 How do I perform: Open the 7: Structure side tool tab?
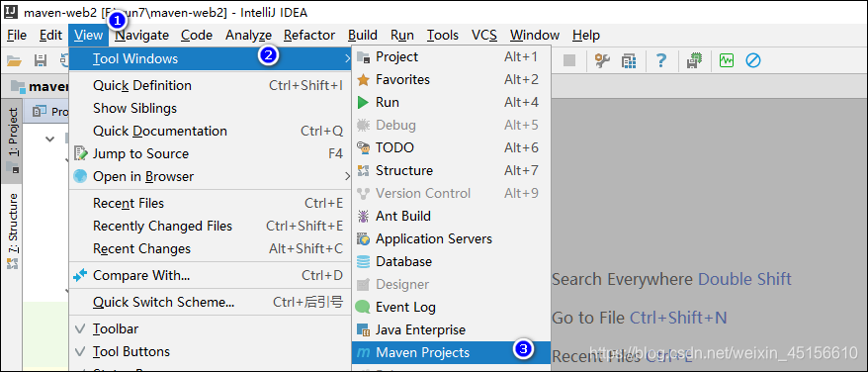12,232
